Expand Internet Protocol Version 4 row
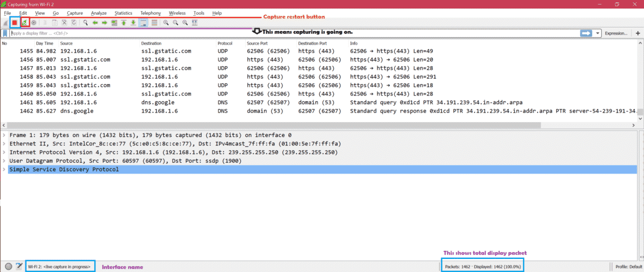 3,152
